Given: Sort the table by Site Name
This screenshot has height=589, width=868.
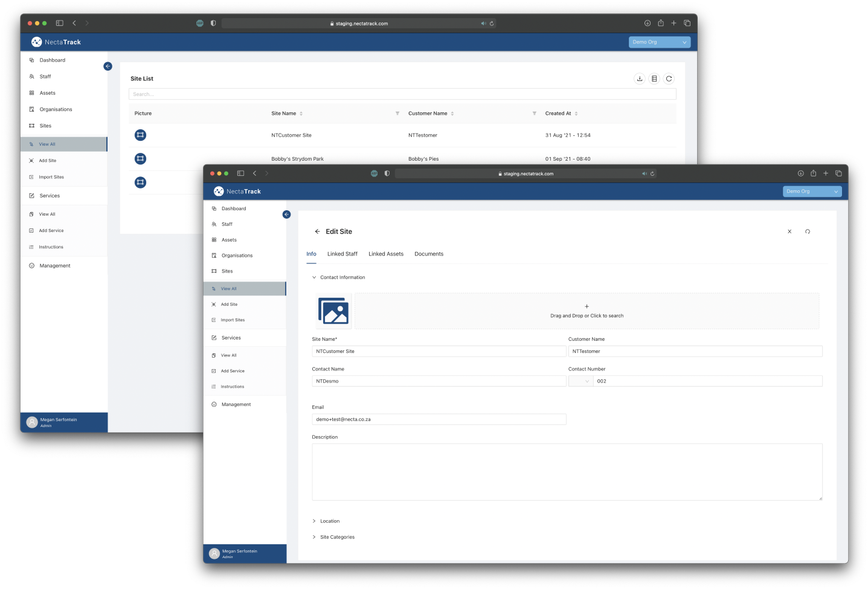Looking at the screenshot, I should point(301,113).
